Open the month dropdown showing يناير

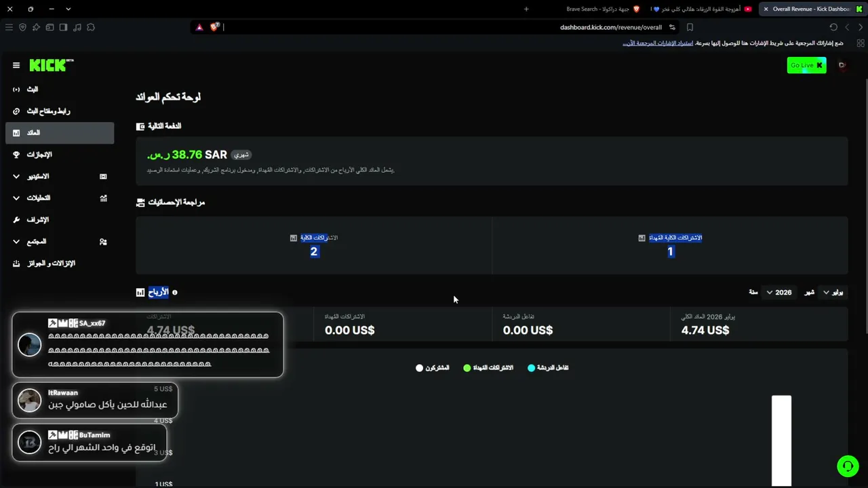[833, 292]
